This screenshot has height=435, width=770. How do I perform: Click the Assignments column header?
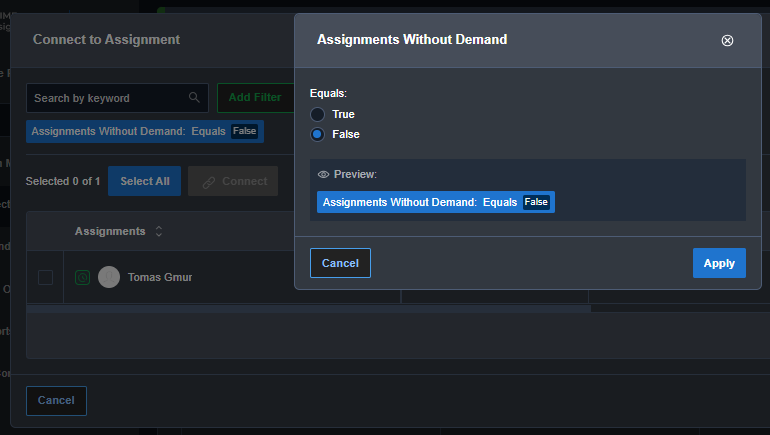[x=110, y=231]
